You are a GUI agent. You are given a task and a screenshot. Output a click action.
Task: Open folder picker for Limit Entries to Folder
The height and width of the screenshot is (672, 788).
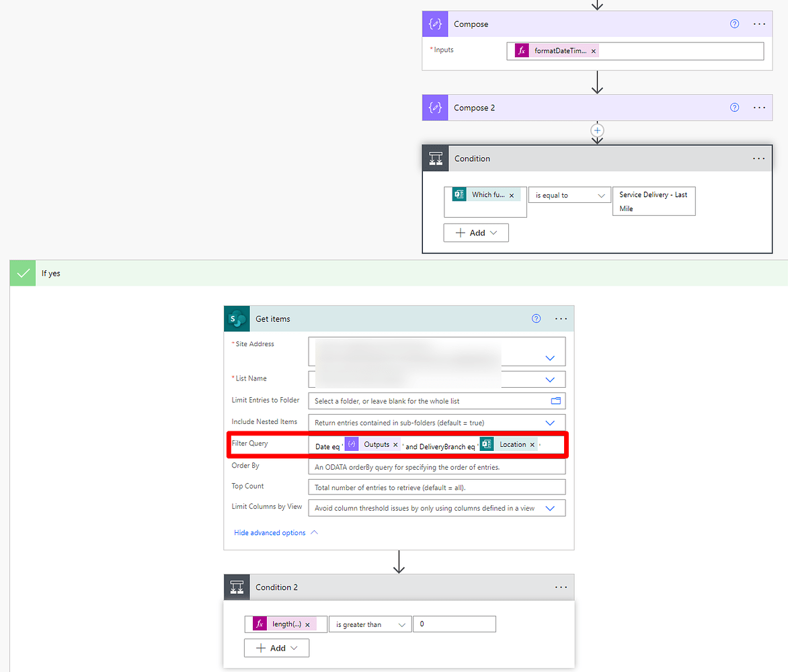556,401
